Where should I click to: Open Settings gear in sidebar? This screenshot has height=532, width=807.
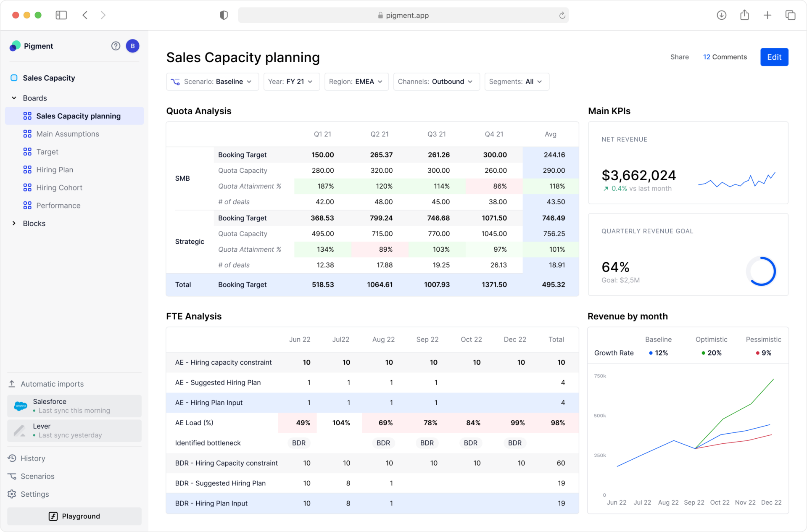(x=12, y=494)
